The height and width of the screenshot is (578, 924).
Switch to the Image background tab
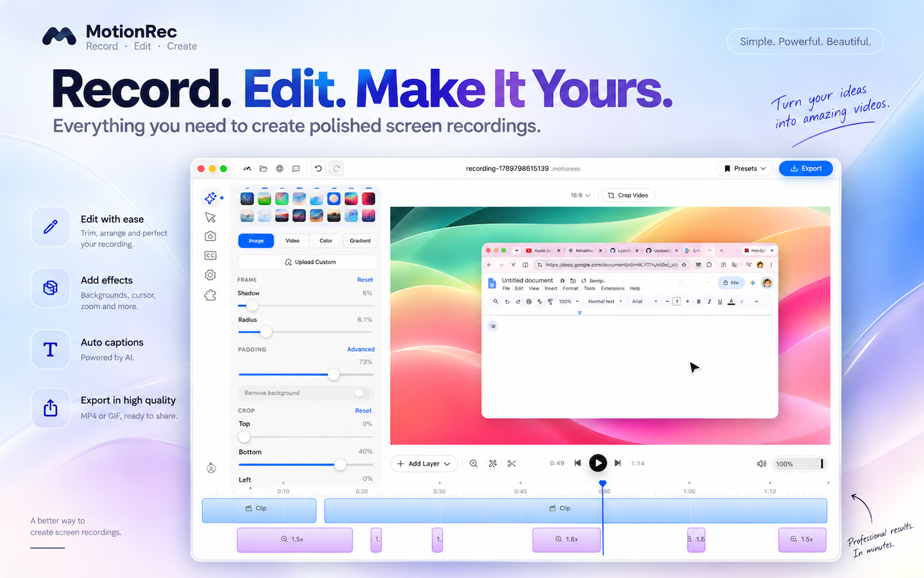point(256,241)
